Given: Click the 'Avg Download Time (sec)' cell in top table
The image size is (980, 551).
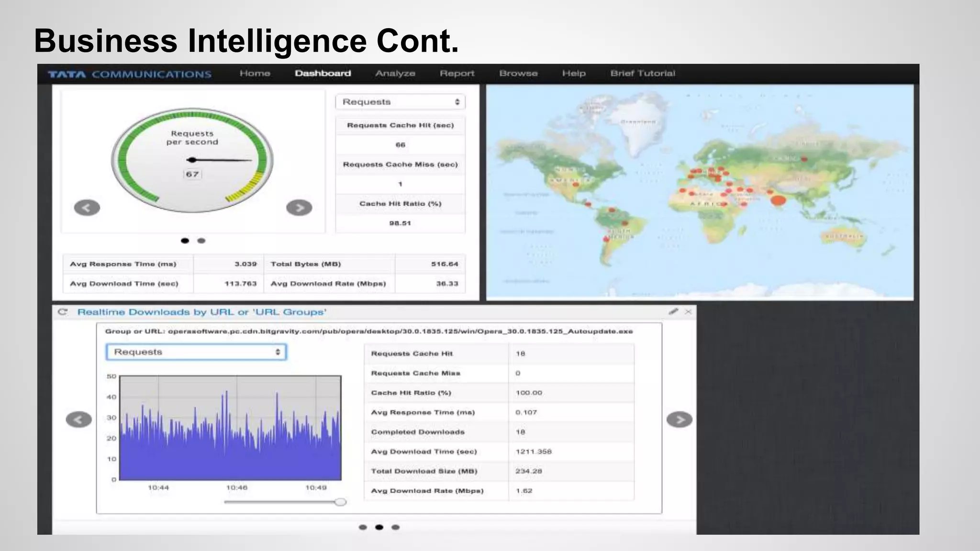Looking at the screenshot, I should pyautogui.click(x=128, y=284).
